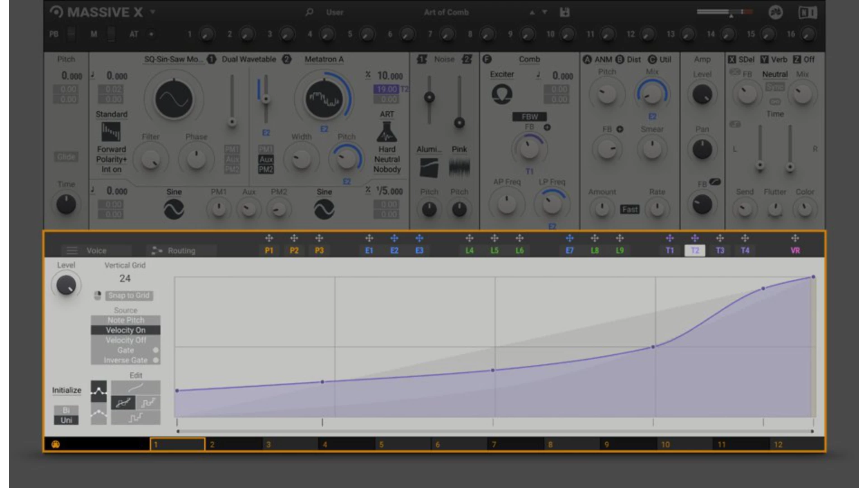868x488 pixels.
Task: Select the curve-with-points edit mode icon
Action: click(99, 391)
